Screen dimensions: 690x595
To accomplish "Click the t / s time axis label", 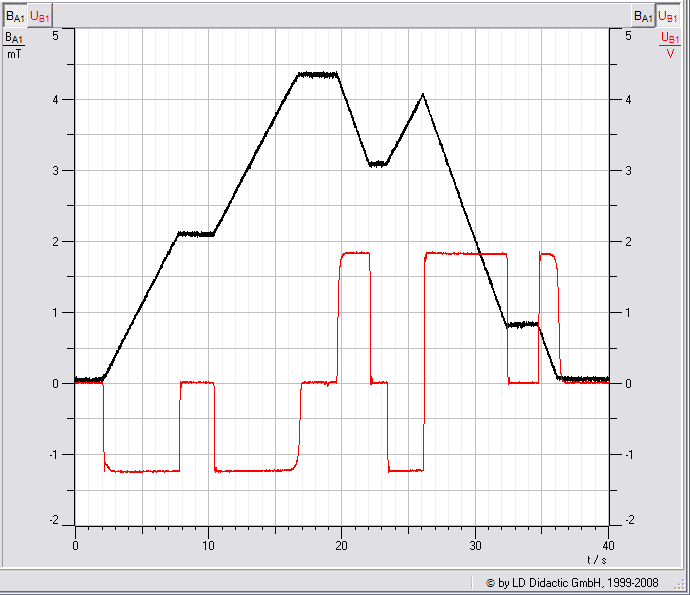I will (x=597, y=559).
